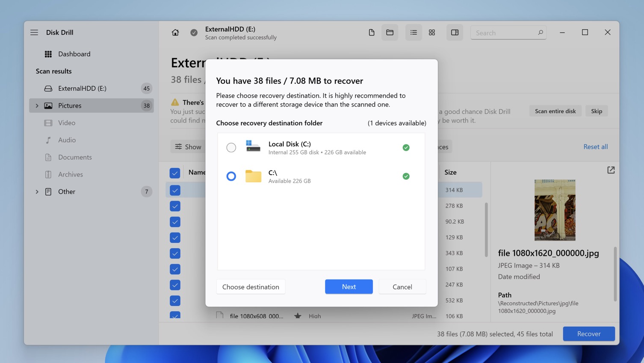Image resolution: width=644 pixels, height=363 pixels.
Task: Open the Show filter dropdown
Action: pyautogui.click(x=188, y=147)
